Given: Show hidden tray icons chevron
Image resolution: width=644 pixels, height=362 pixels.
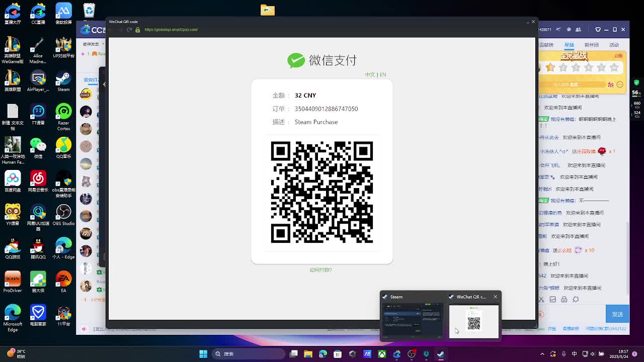Looking at the screenshot, I should (542, 354).
